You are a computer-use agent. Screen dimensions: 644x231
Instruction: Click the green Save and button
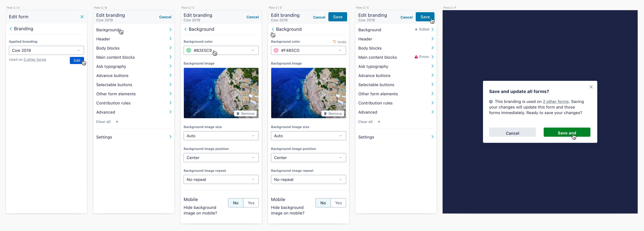[567, 132]
